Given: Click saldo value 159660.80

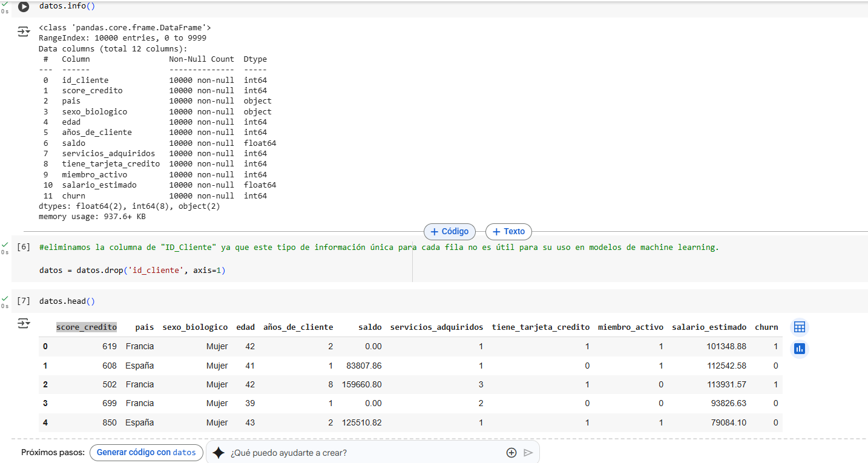Looking at the screenshot, I should point(361,384).
